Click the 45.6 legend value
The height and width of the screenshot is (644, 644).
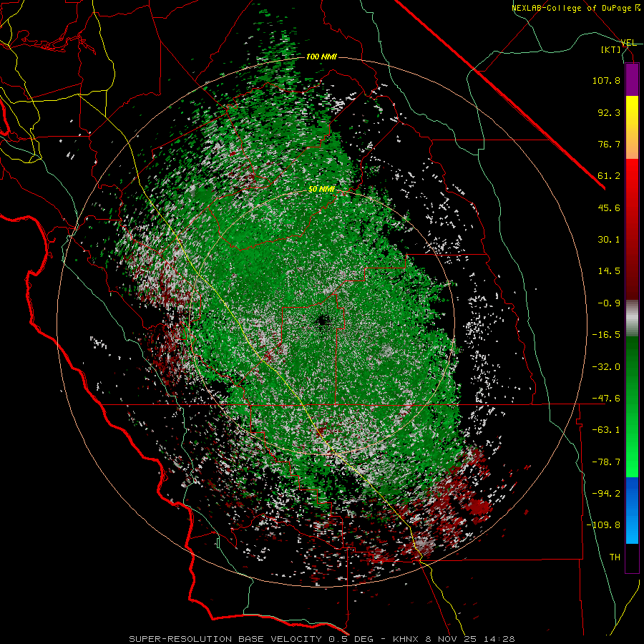pos(609,208)
